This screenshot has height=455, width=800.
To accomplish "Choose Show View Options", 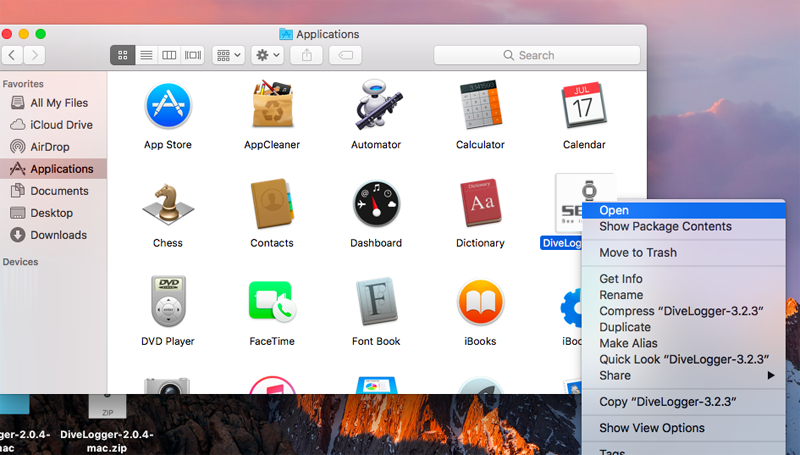I will [684, 428].
